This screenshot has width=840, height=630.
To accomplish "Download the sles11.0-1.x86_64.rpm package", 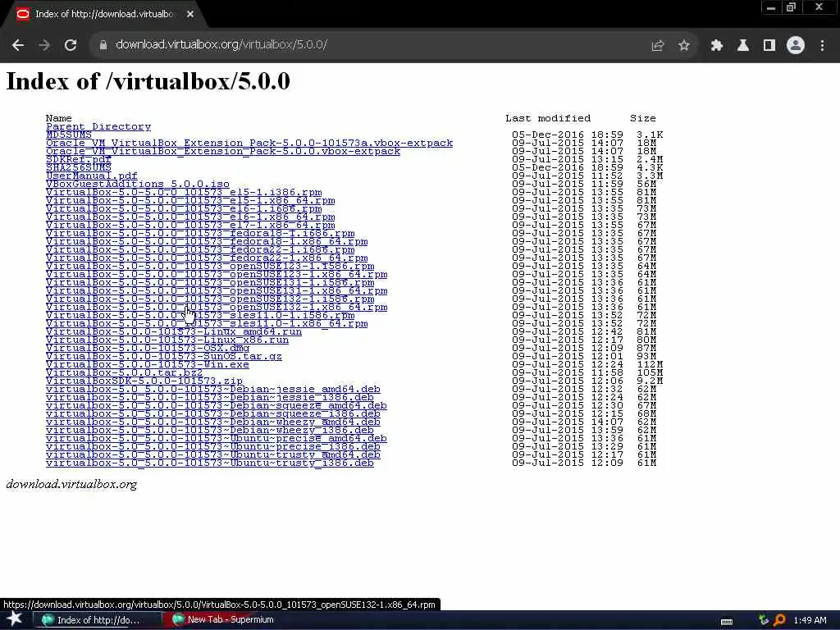I will coord(207,323).
